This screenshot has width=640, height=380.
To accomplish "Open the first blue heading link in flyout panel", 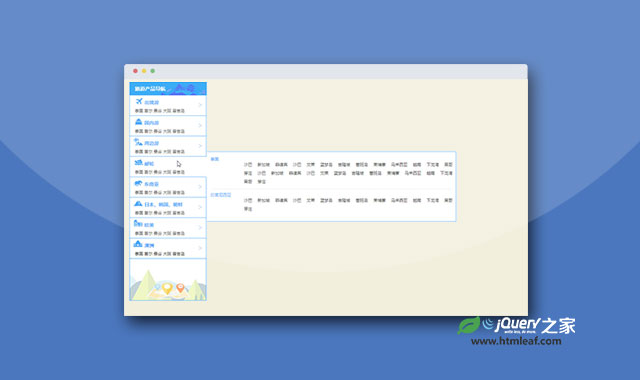I will click(x=215, y=159).
